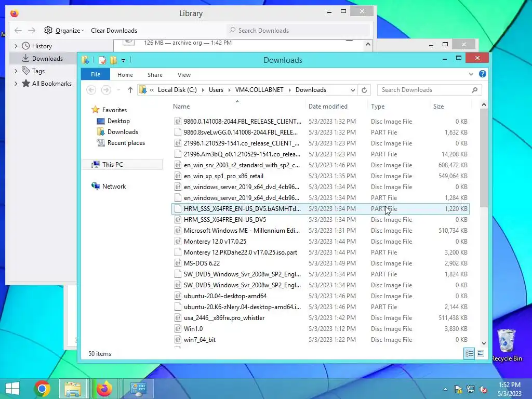Select Local Disk (C:) in address bar
The height and width of the screenshot is (399, 532).
coord(177,90)
